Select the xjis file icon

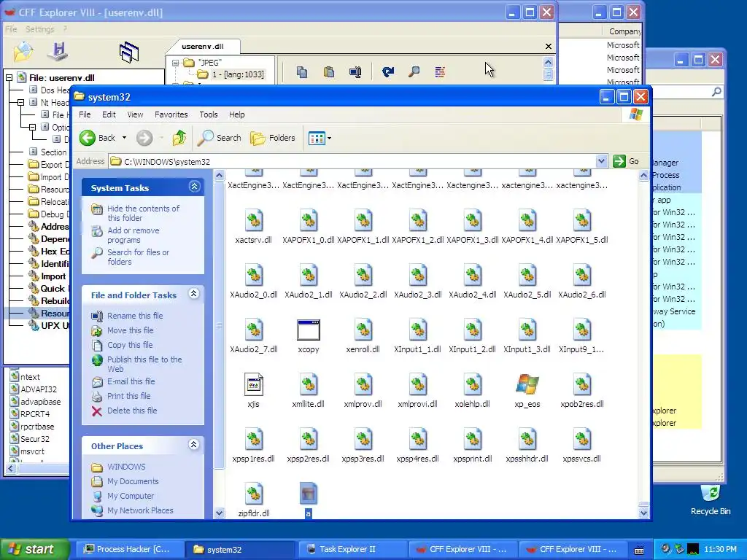[253, 385]
